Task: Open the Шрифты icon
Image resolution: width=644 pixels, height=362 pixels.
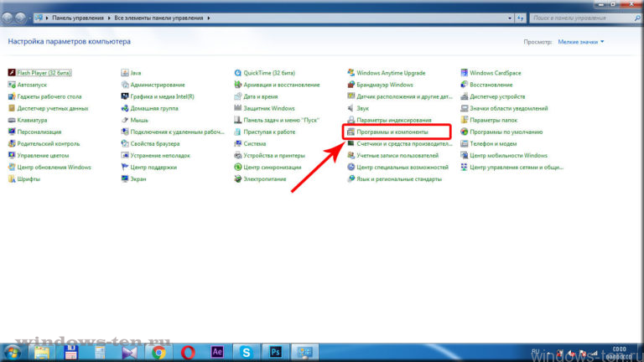Action: pyautogui.click(x=12, y=179)
